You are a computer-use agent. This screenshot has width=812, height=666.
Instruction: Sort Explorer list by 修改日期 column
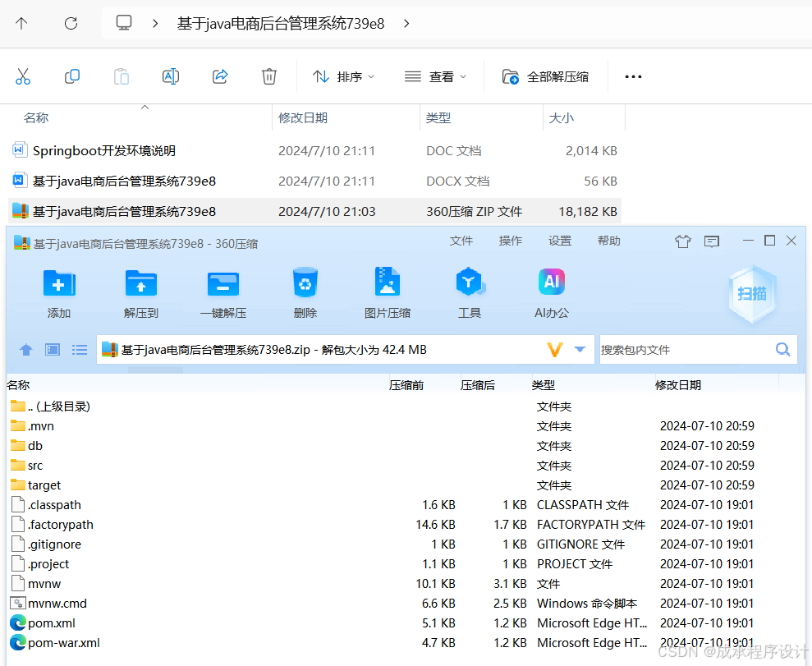coord(303,118)
